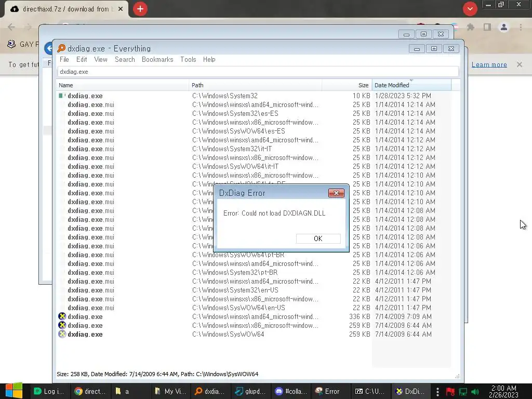Switch to folder 'a' taskbar item
The width and height of the screenshot is (532, 399).
[130, 391]
